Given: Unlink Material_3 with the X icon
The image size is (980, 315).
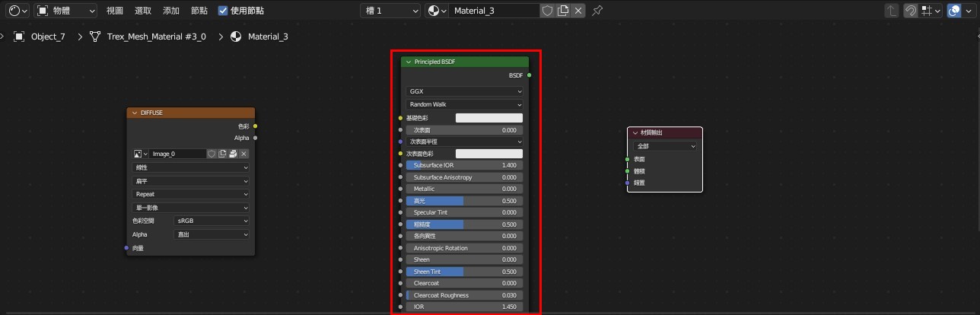Looking at the screenshot, I should 578,11.
